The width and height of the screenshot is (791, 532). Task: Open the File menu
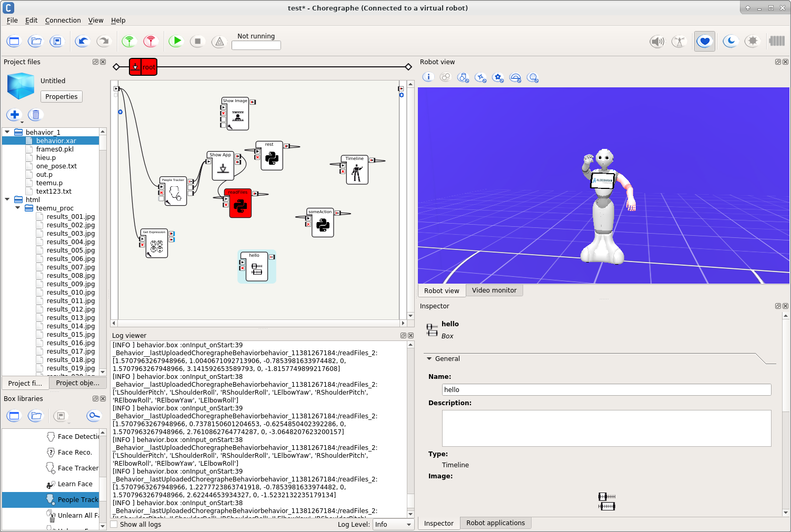click(x=12, y=20)
